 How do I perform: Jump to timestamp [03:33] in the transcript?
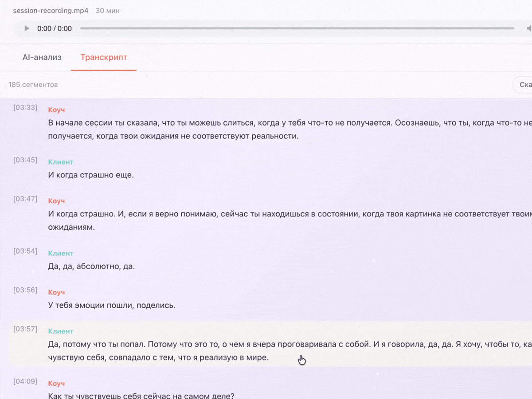click(25, 108)
